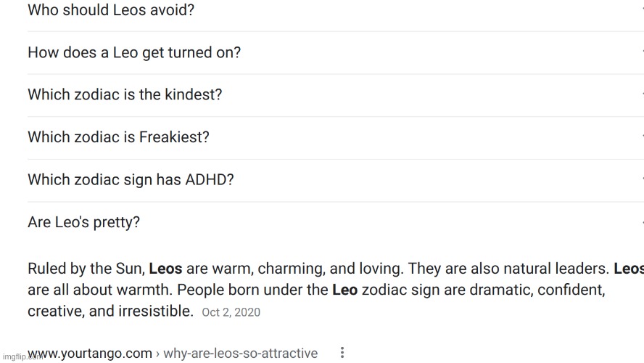Click the first bold "Leos" in the snippet

coord(165,269)
